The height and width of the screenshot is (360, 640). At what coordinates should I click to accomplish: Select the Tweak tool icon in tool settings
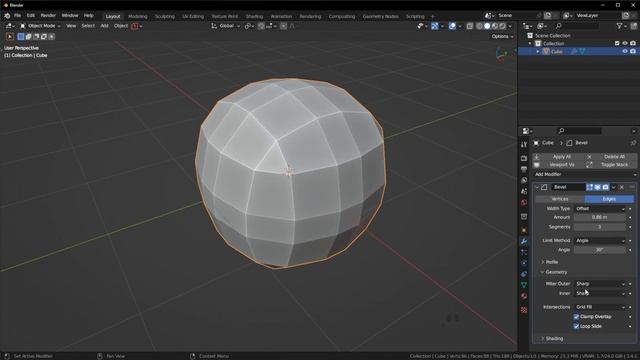pos(10,36)
